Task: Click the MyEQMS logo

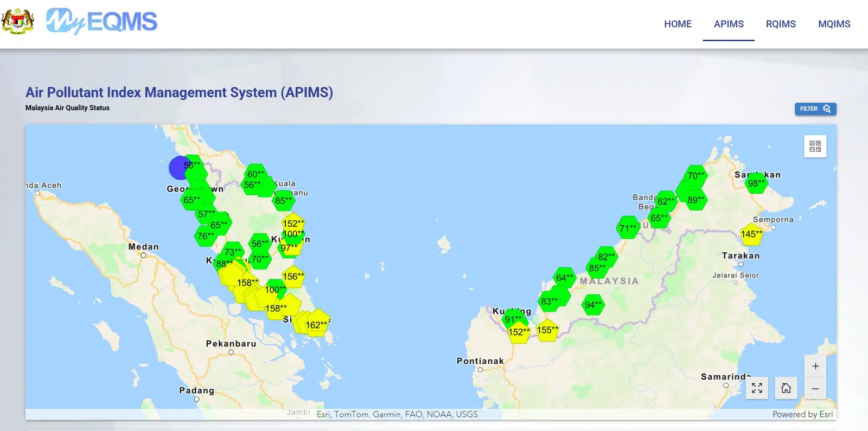Action: point(101,22)
